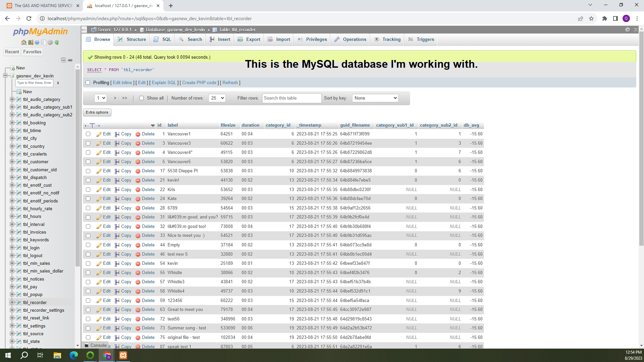Click the main page vertical scrollbar
This screenshot has height=362, width=644.
pyautogui.click(x=641, y=139)
